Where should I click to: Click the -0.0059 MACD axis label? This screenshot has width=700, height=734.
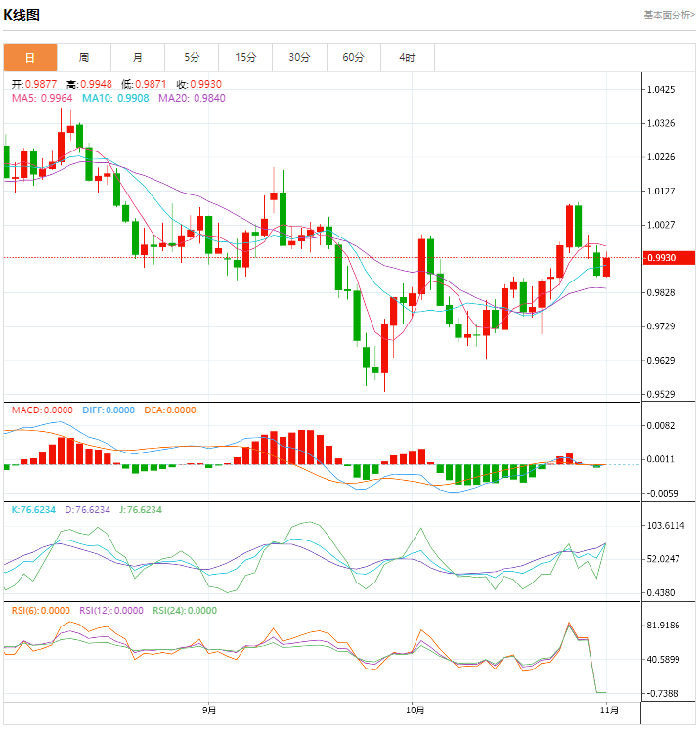point(662,493)
